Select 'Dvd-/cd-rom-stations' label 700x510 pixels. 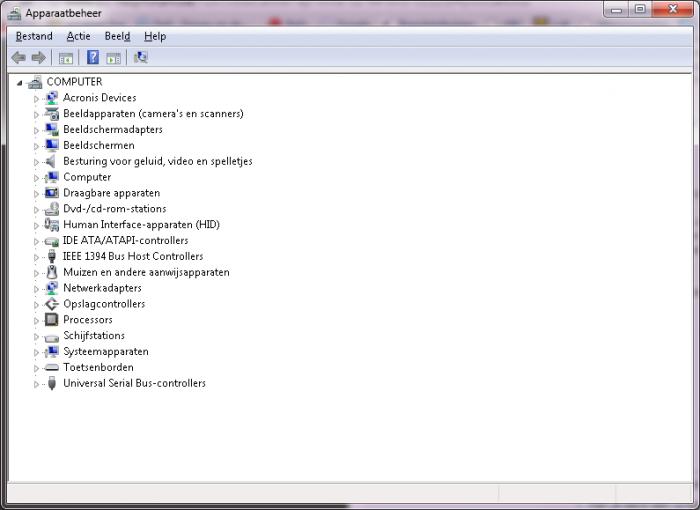[115, 209]
